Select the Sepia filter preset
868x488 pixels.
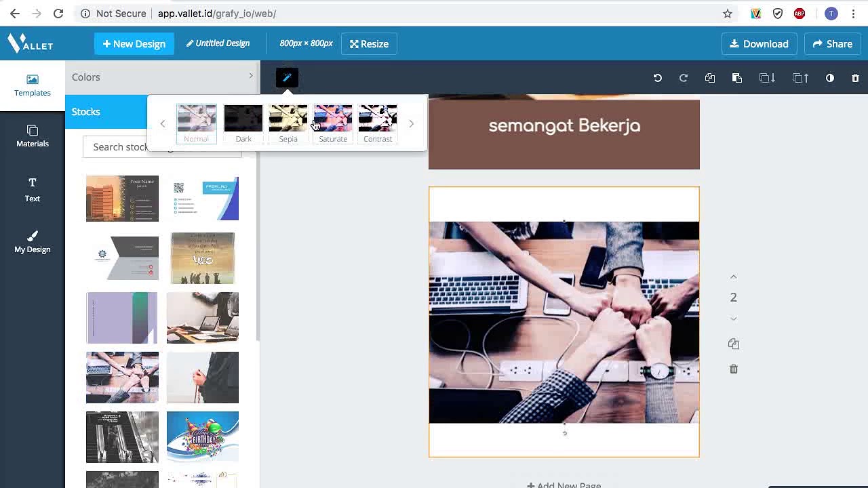tap(288, 123)
